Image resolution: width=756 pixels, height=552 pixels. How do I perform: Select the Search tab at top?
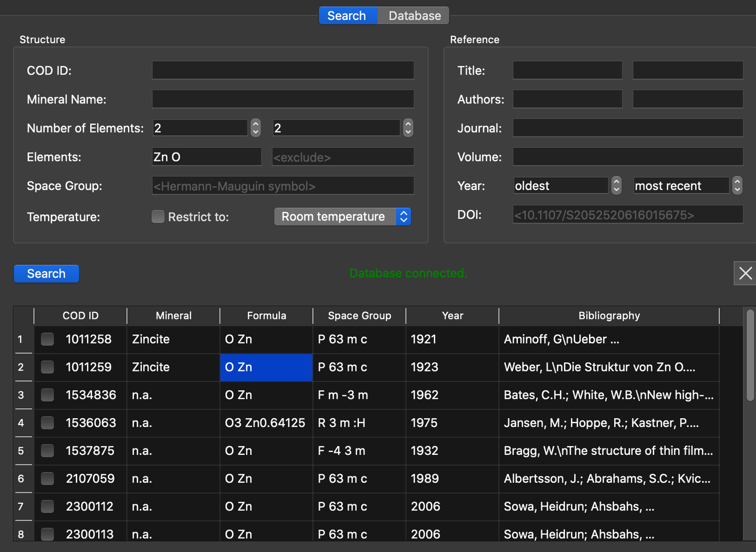[x=347, y=16]
